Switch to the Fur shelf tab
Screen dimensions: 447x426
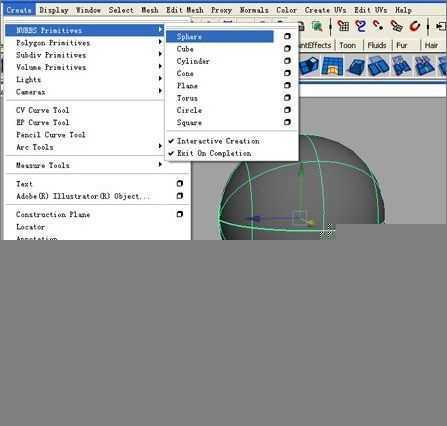(x=402, y=45)
